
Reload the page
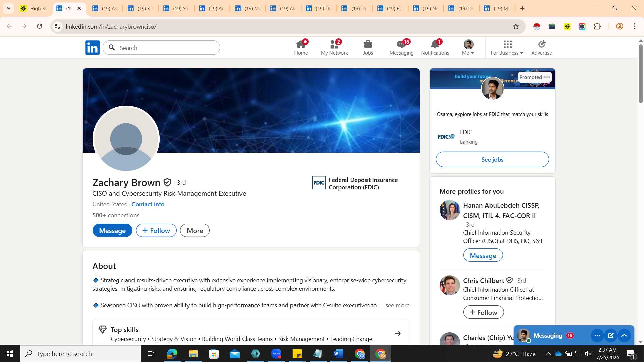40,26
